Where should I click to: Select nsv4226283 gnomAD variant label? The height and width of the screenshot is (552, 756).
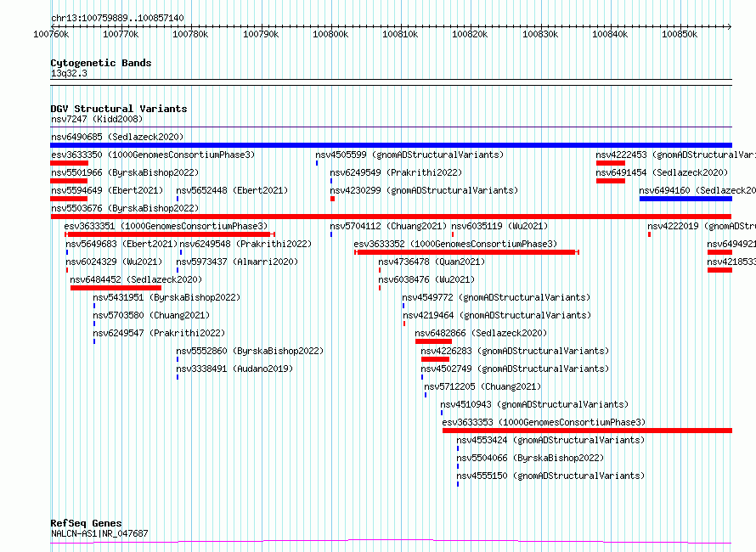point(515,351)
